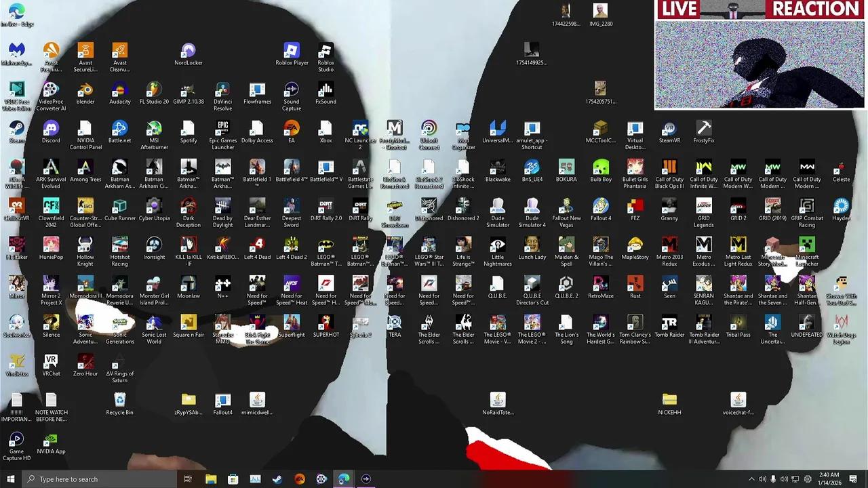
Task: Open the NordLocker desktop shortcut
Action: 189,55
